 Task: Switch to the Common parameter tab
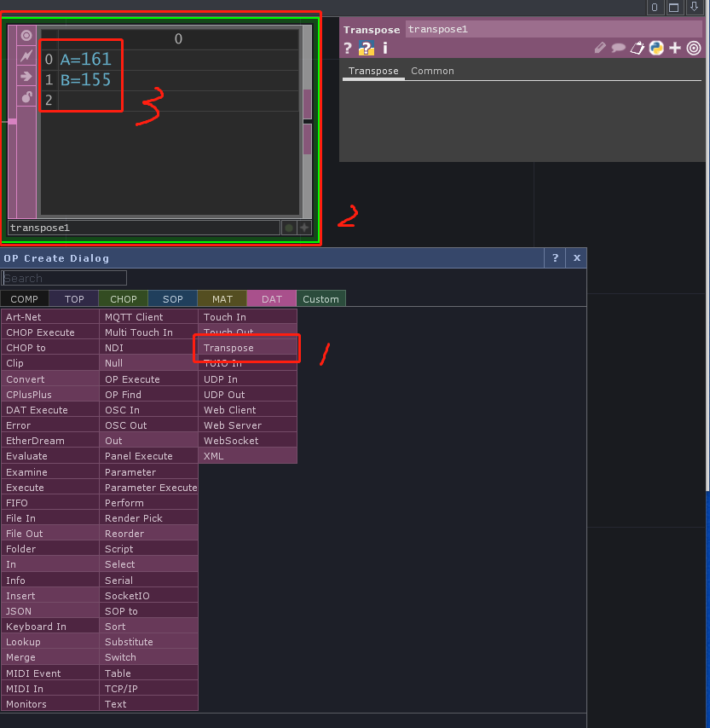432,71
